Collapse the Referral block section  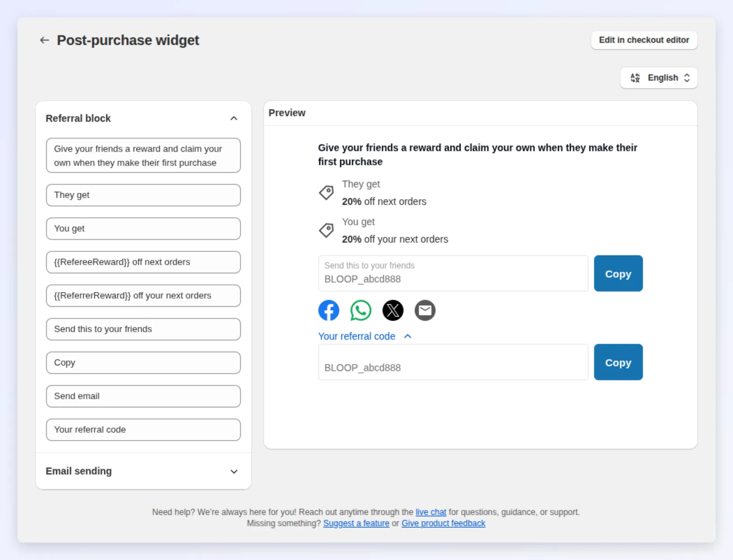pyautogui.click(x=234, y=118)
